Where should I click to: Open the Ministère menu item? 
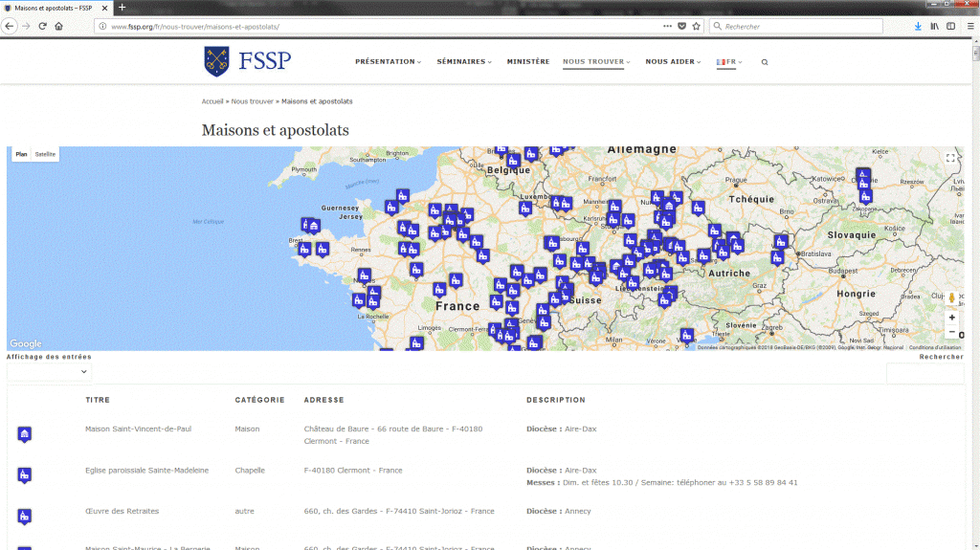coord(528,62)
